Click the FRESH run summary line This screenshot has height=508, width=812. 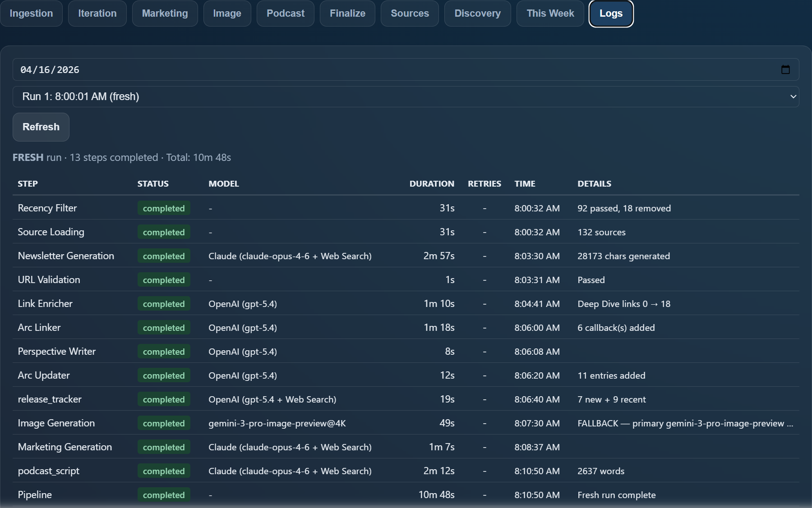click(122, 157)
